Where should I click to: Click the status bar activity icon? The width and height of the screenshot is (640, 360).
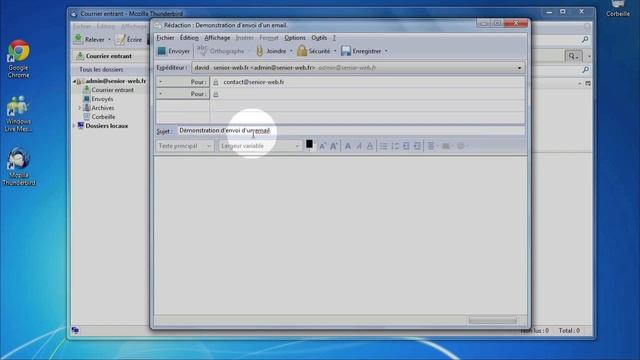(x=75, y=330)
